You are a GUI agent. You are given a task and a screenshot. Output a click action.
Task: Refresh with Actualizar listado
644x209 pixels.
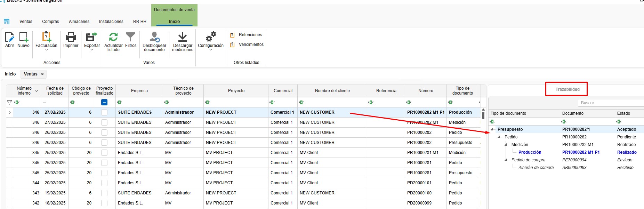(113, 37)
